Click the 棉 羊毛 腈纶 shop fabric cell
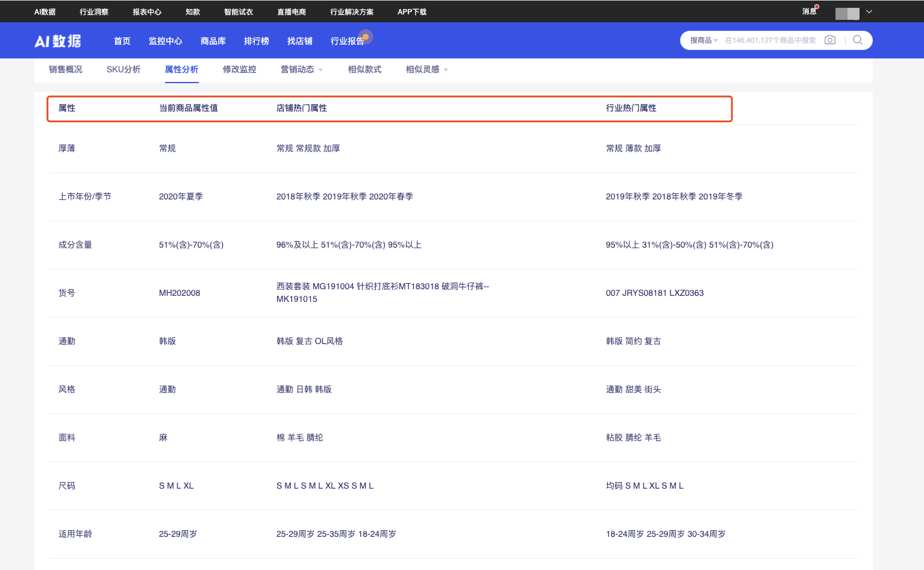This screenshot has height=570, width=924. click(300, 437)
